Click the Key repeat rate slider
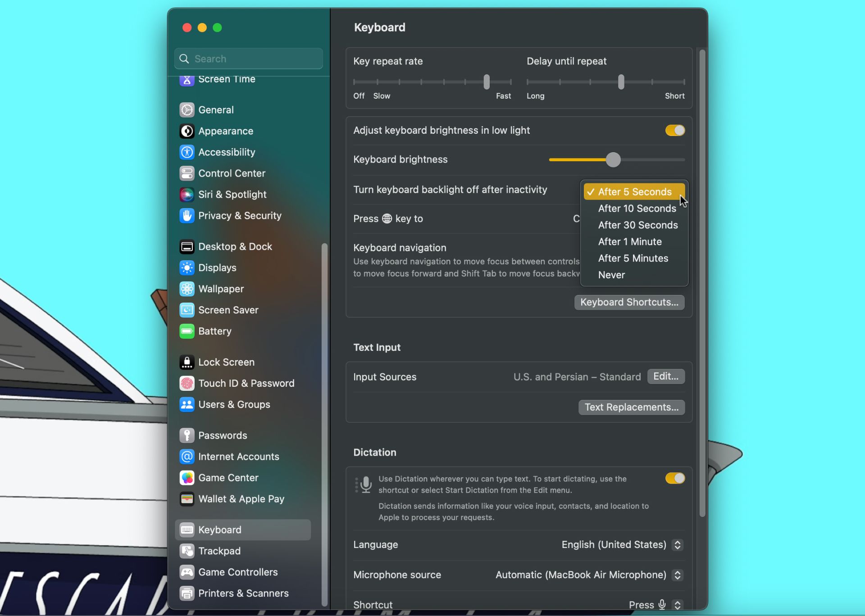865x616 pixels. (432, 82)
